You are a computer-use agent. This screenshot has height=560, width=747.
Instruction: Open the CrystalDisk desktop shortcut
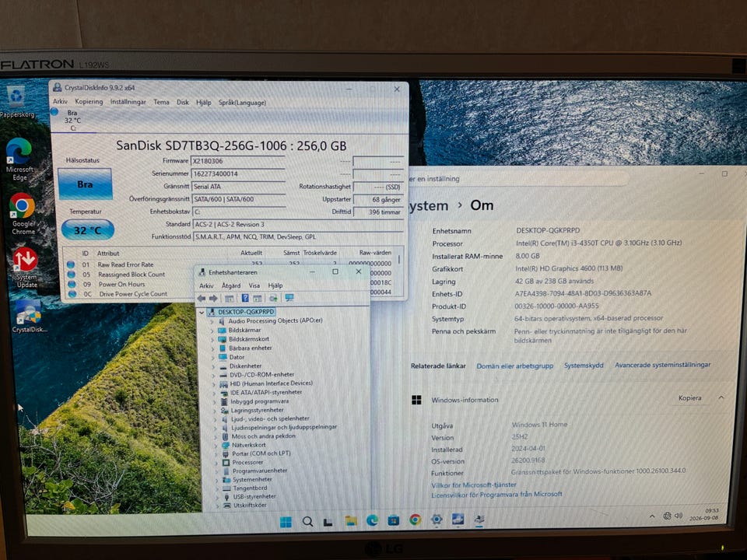(29, 317)
